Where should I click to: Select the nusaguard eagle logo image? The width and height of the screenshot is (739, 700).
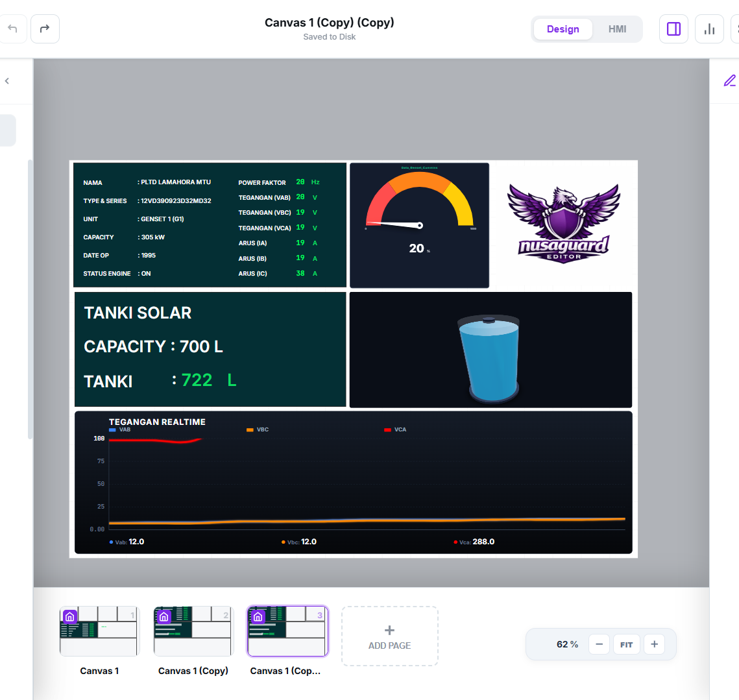563,223
